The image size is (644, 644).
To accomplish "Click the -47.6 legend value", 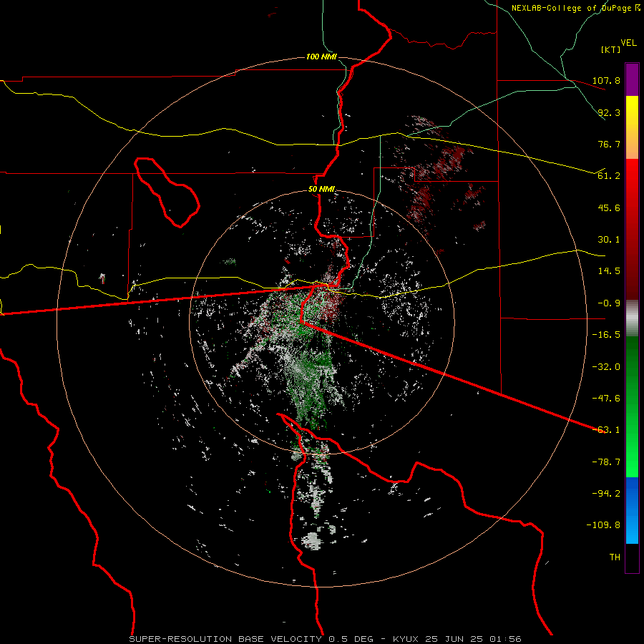I will pyautogui.click(x=606, y=399).
